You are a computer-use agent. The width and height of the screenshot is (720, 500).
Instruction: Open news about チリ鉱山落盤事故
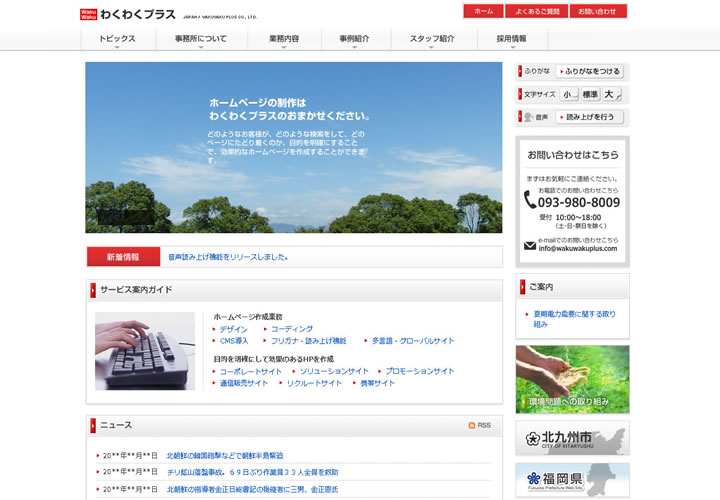coord(253,472)
